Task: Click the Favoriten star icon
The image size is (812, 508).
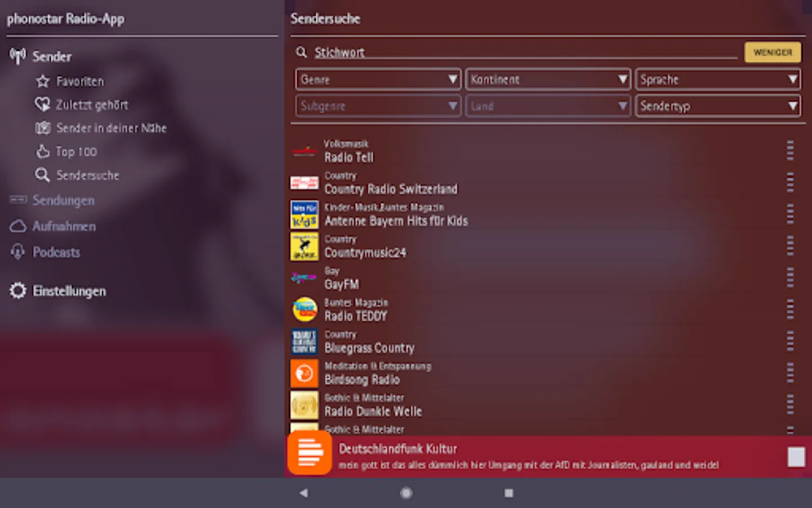Action: pyautogui.click(x=43, y=81)
